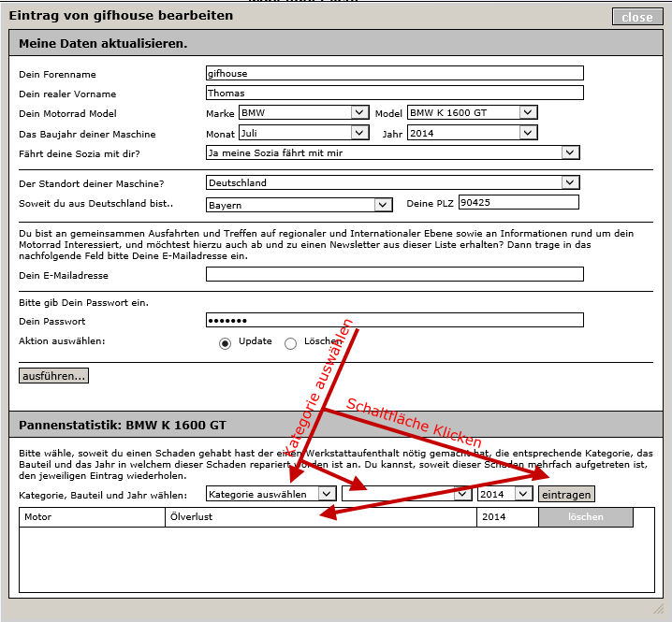672x622 pixels.
Task: Open the Model dropdown BMW K 1600 GT
Action: pyautogui.click(x=472, y=112)
